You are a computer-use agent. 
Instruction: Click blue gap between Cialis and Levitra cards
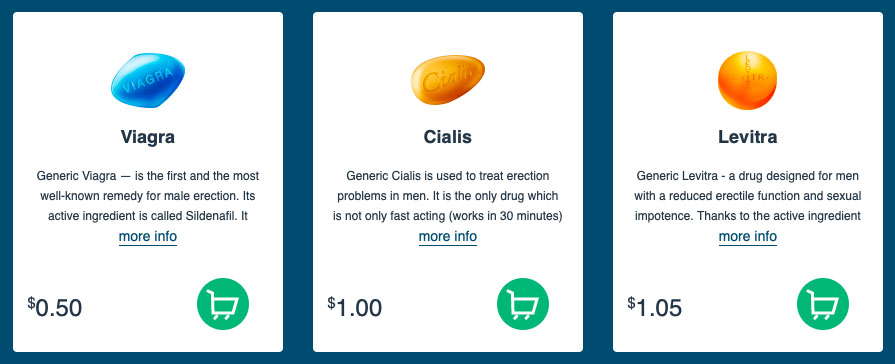[x=598, y=182]
